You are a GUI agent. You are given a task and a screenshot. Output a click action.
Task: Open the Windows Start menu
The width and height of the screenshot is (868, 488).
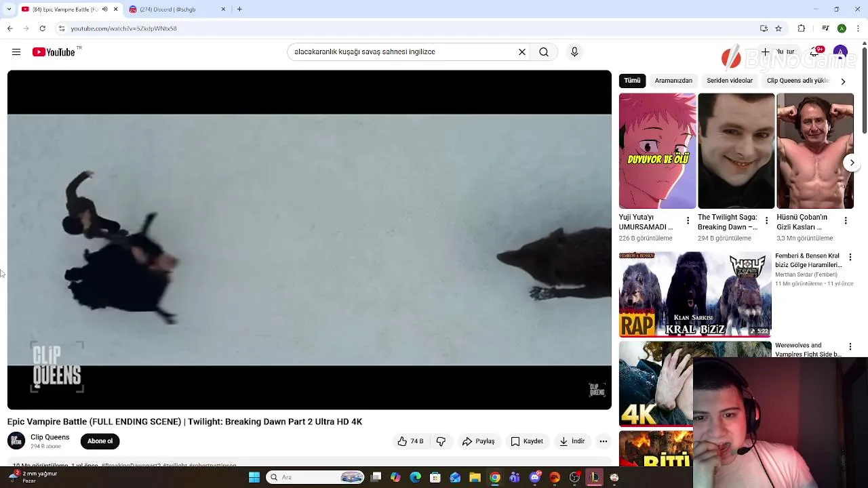(254, 477)
